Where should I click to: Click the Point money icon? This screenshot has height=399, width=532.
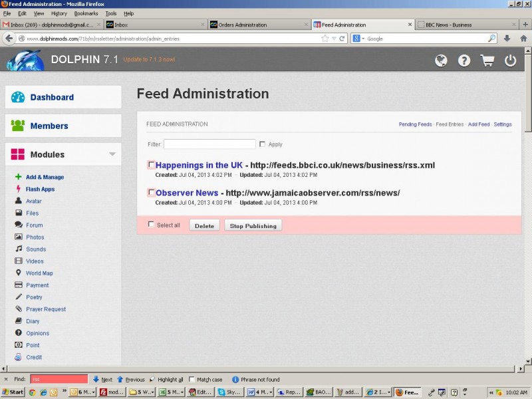19,344
